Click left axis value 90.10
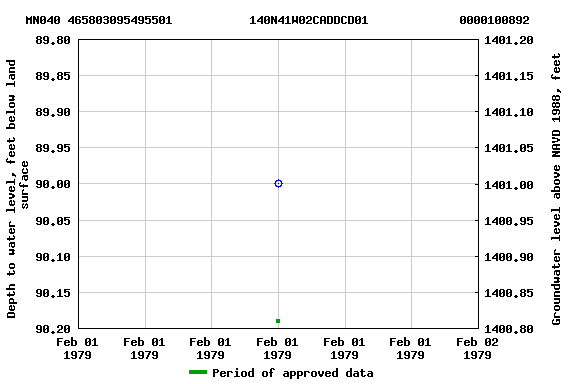The image size is (576, 384). click(x=53, y=257)
